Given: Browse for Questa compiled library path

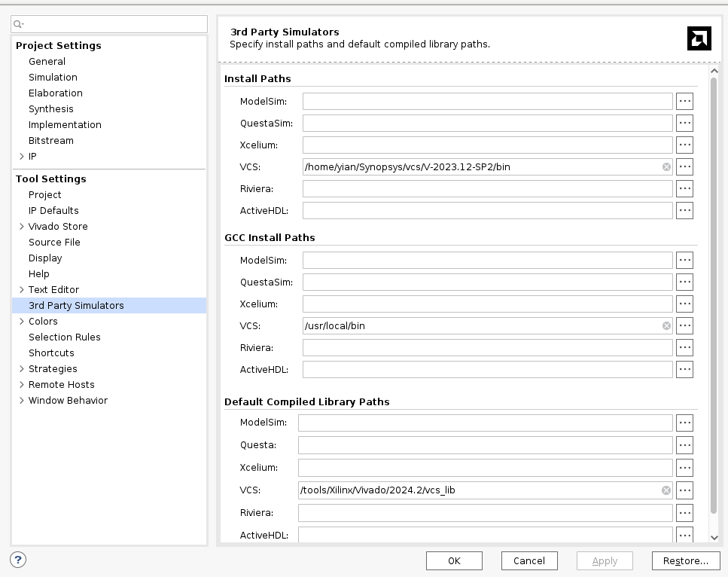Looking at the screenshot, I should 684,445.
